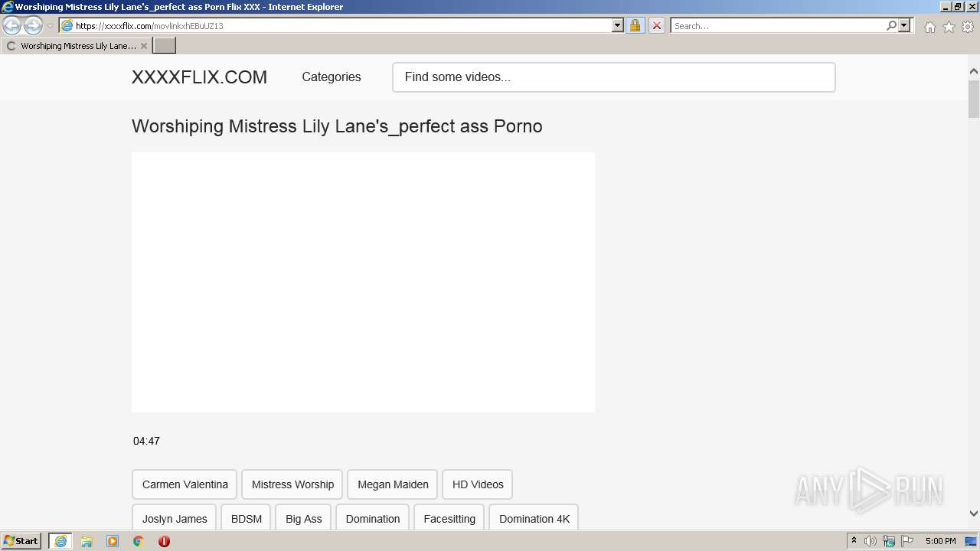Open the Windows Start menu
Image resolution: width=980 pixels, height=551 pixels.
pyautogui.click(x=21, y=541)
